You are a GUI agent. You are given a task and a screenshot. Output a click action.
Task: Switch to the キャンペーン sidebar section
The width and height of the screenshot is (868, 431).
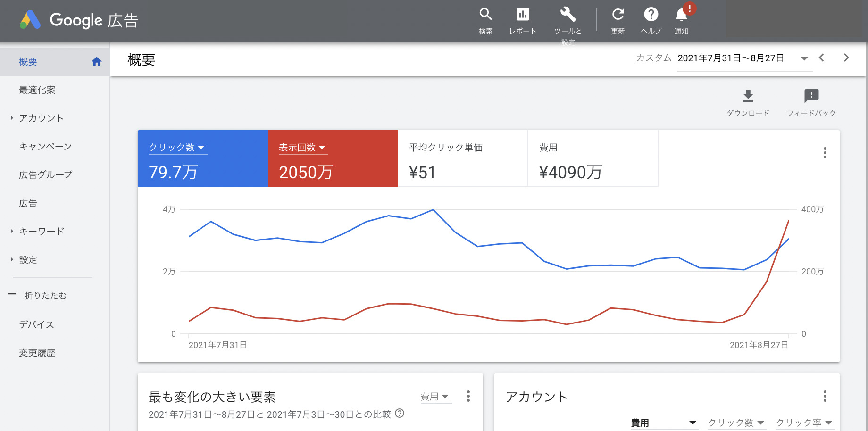(45, 146)
